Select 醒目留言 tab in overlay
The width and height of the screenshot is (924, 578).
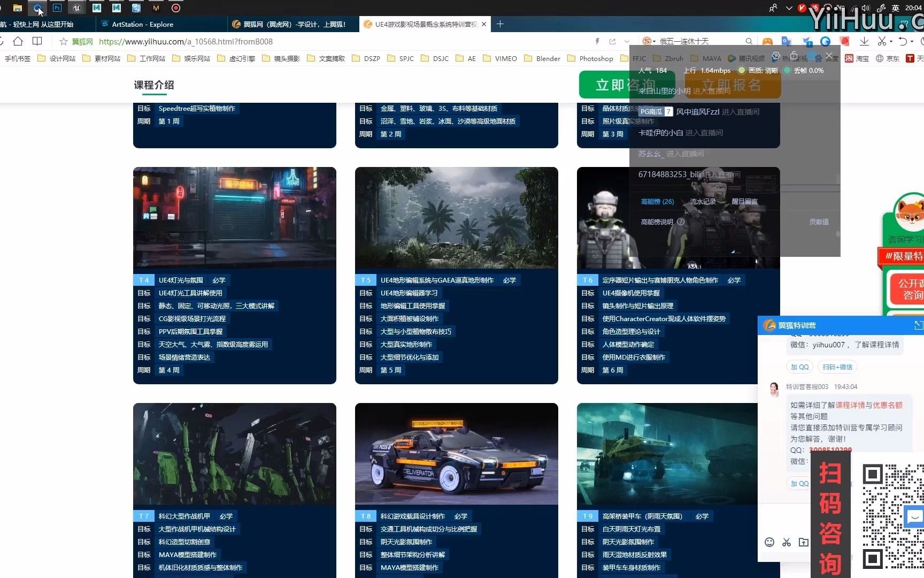click(x=744, y=201)
